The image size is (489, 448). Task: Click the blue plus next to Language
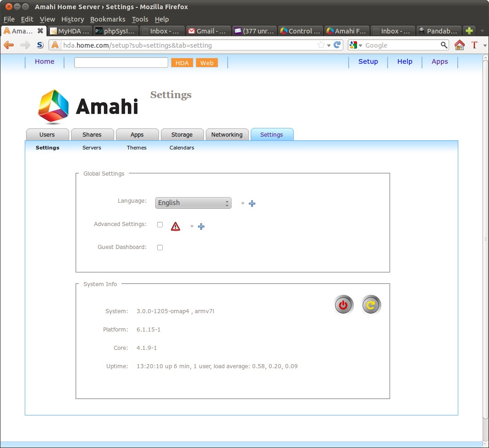252,204
